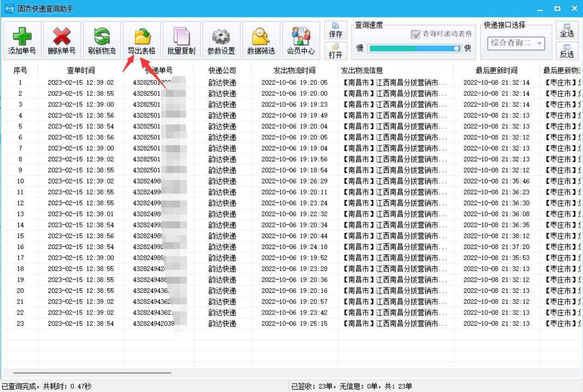Open the 会员中心 (member center) panel

pos(301,41)
